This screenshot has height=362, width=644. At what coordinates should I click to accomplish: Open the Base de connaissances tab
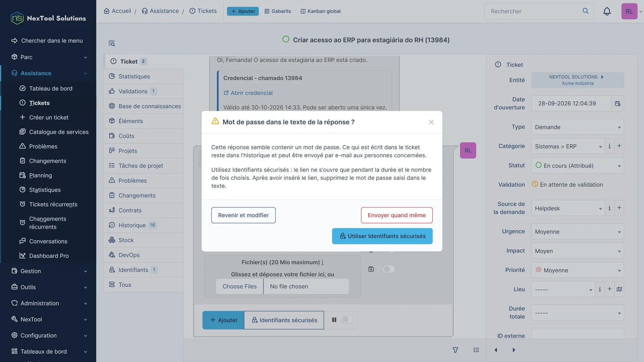coord(143,106)
